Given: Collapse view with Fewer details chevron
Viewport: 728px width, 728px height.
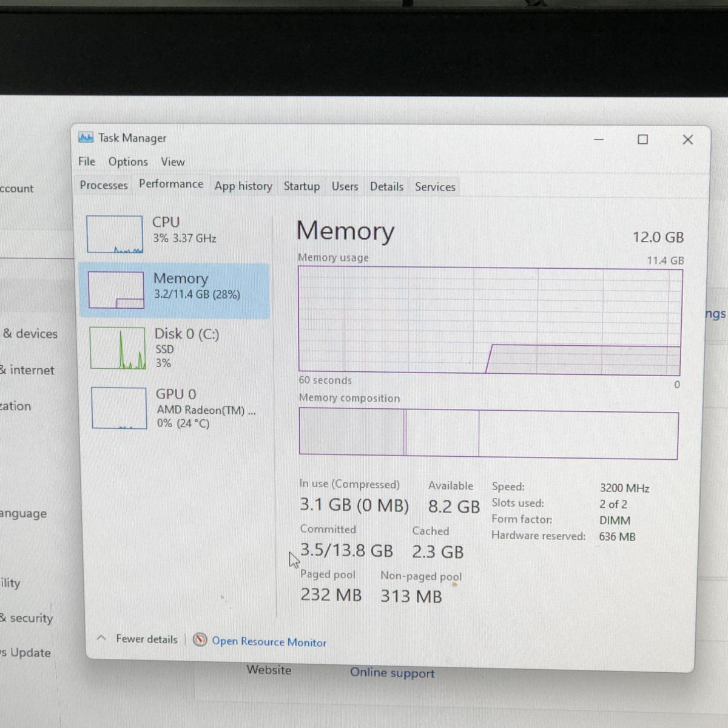Looking at the screenshot, I should 101,638.
